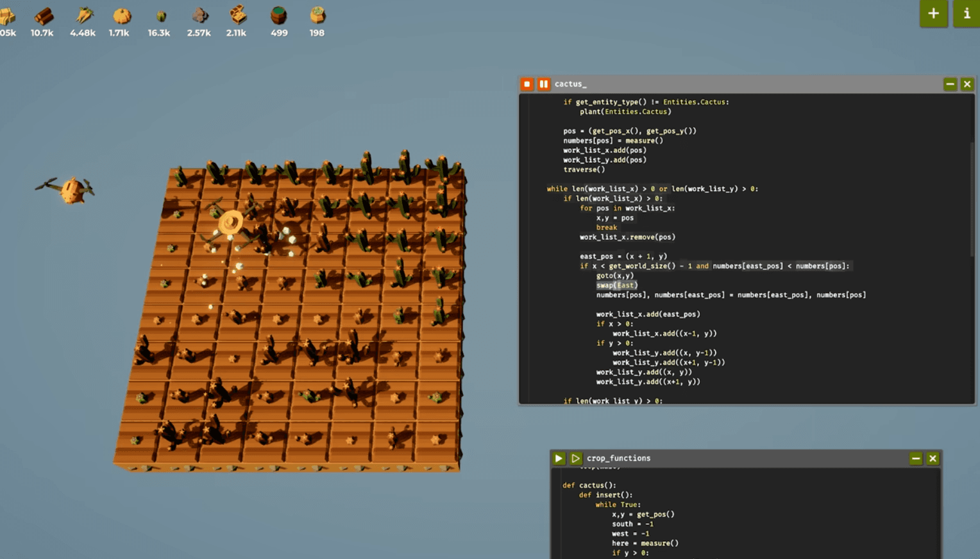Click the hay resource icon in the top bar

pyautogui.click(x=8, y=16)
